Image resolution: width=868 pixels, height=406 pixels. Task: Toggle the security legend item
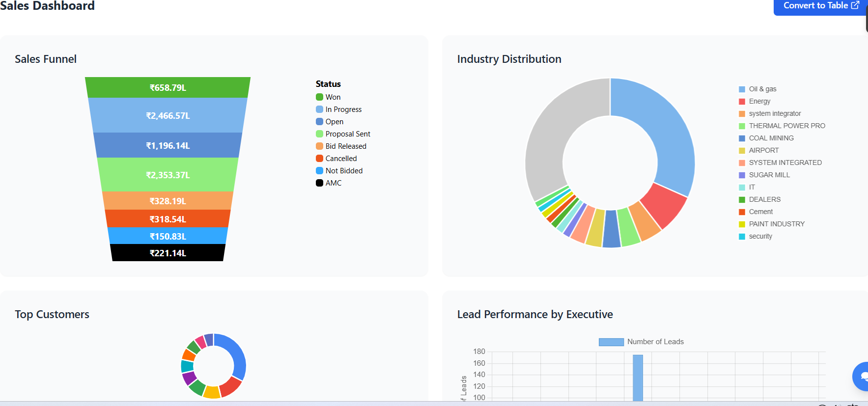pos(756,236)
